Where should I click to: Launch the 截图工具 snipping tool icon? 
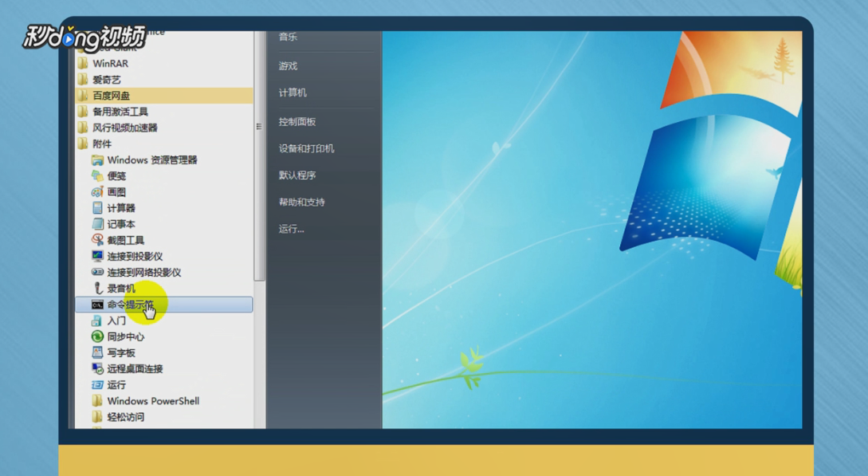pos(97,240)
